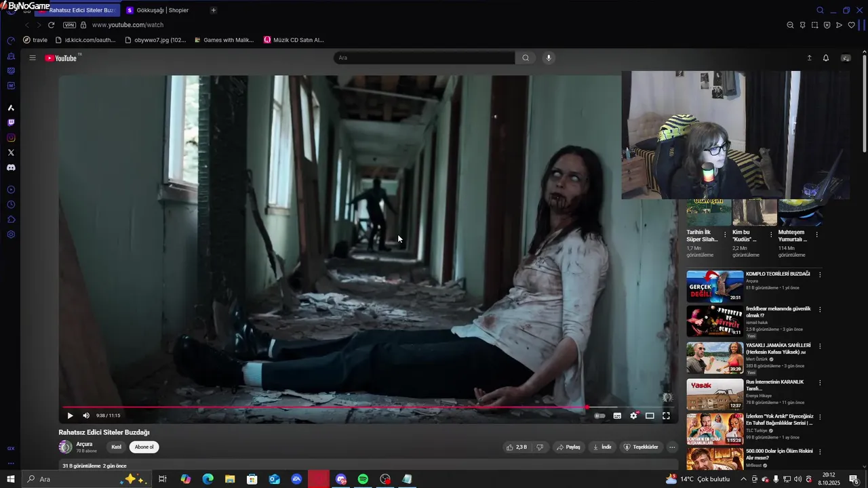Share the video via Paylaş
Viewport: 868px width, 488px height.
(x=568, y=447)
